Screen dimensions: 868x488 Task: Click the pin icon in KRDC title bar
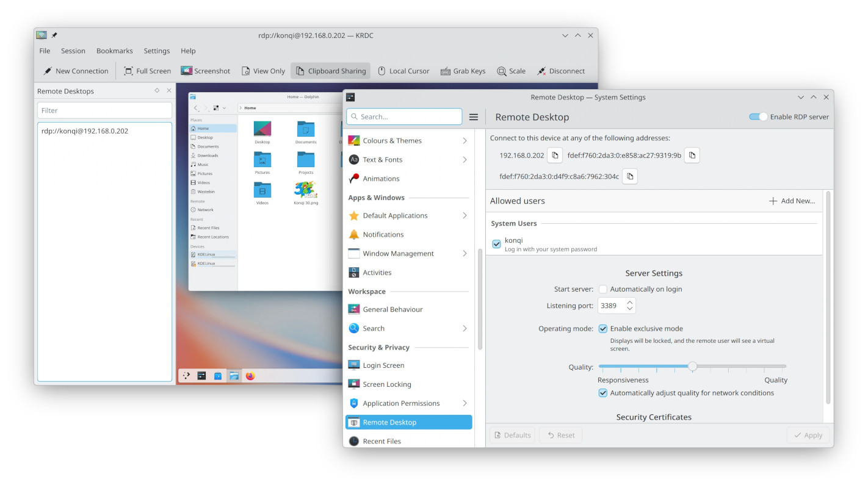click(54, 35)
